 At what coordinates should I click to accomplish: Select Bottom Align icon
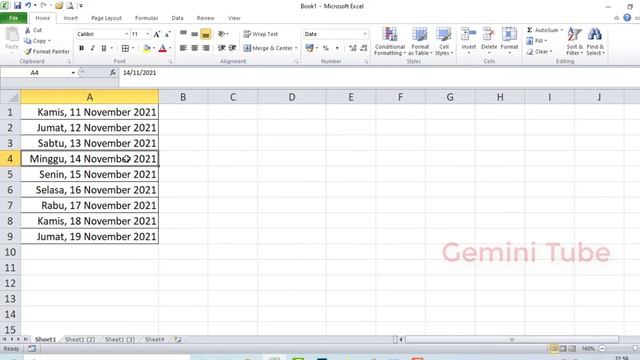coord(206,34)
